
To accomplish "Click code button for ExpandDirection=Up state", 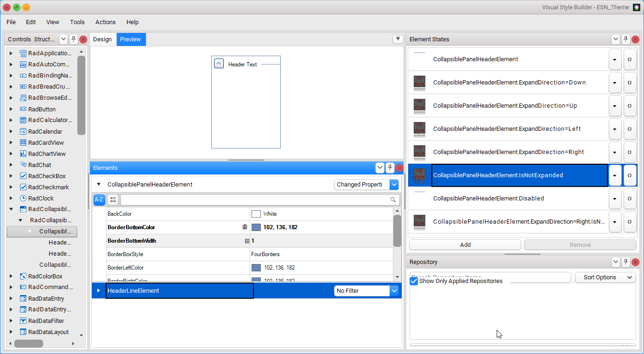I will [630, 106].
